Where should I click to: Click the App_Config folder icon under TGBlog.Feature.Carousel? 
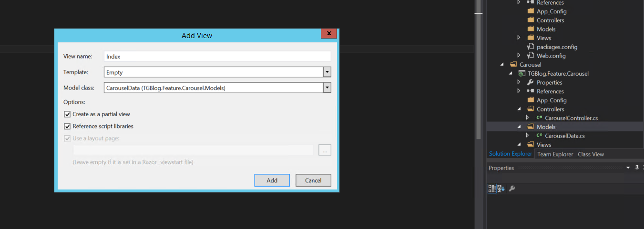click(530, 100)
